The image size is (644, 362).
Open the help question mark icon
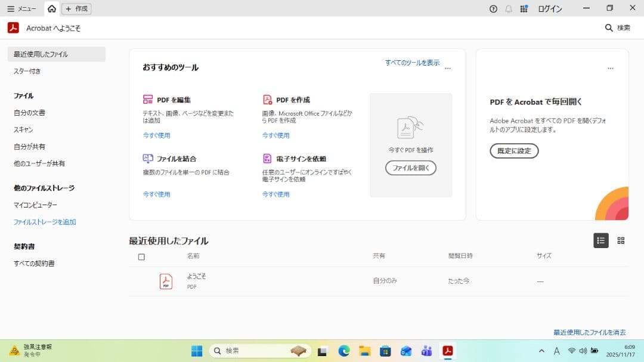click(x=493, y=9)
